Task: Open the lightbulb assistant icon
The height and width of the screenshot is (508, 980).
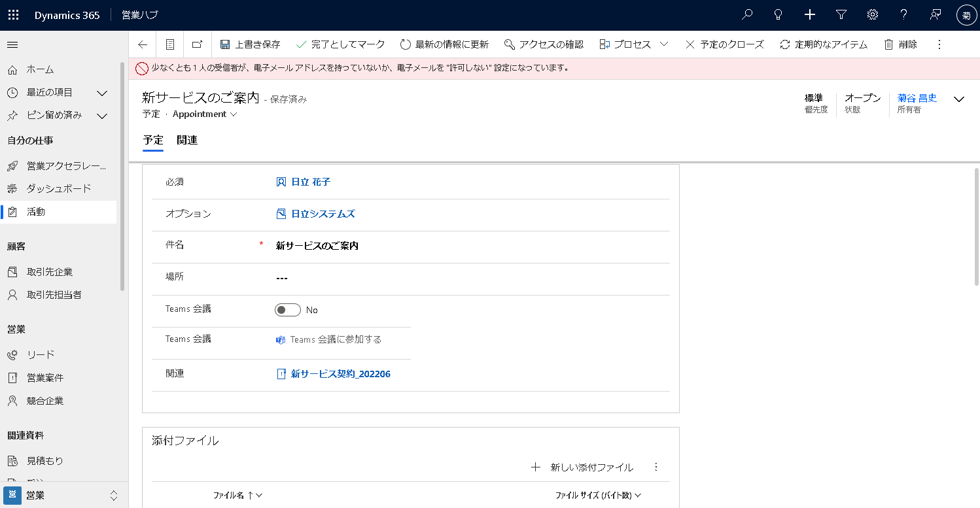Action: pyautogui.click(x=778, y=15)
